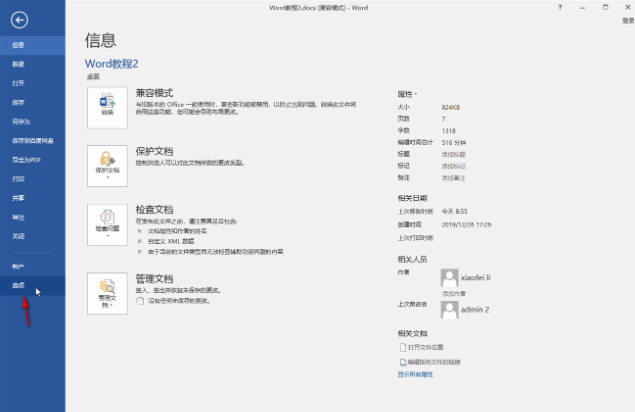
Task: Select Export as PDF (导出为PDF) in sidebar
Action: tap(32, 160)
